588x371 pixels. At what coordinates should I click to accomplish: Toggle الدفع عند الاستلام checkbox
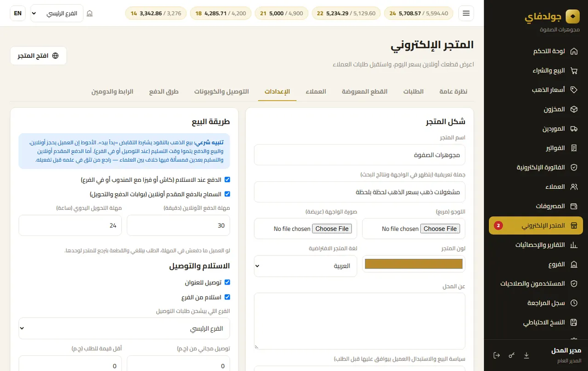[227, 180]
